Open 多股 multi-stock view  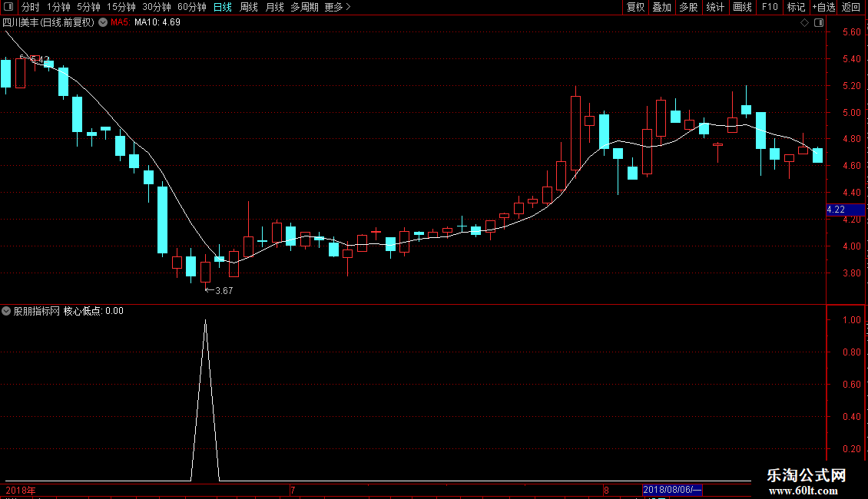pos(688,7)
